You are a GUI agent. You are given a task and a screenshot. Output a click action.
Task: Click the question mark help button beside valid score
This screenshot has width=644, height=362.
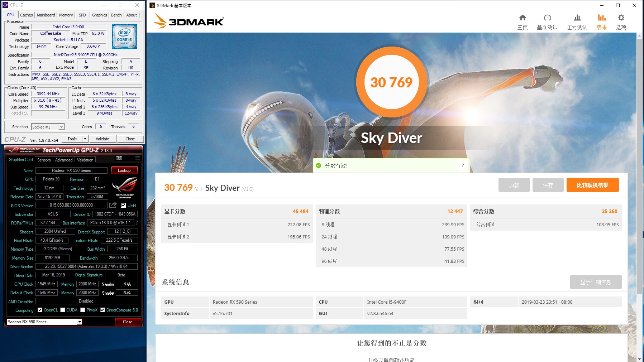click(x=463, y=165)
